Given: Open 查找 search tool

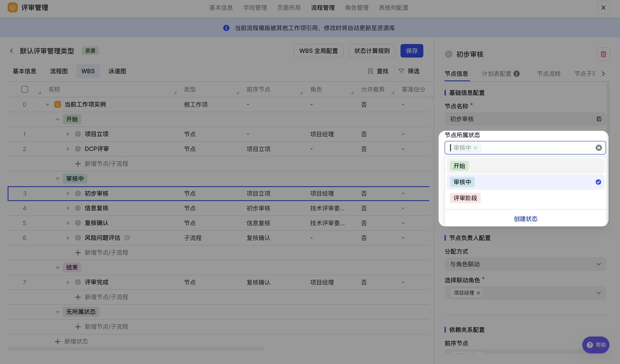Looking at the screenshot, I should coord(378,71).
